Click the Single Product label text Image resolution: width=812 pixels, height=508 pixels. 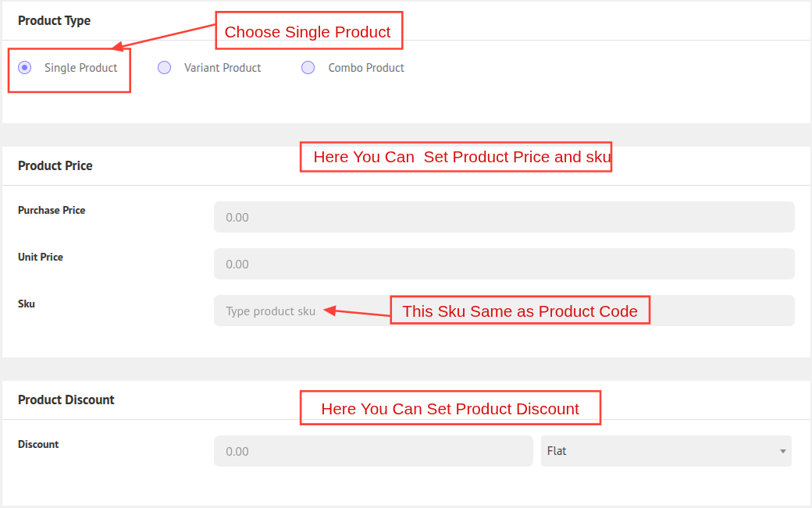80,68
